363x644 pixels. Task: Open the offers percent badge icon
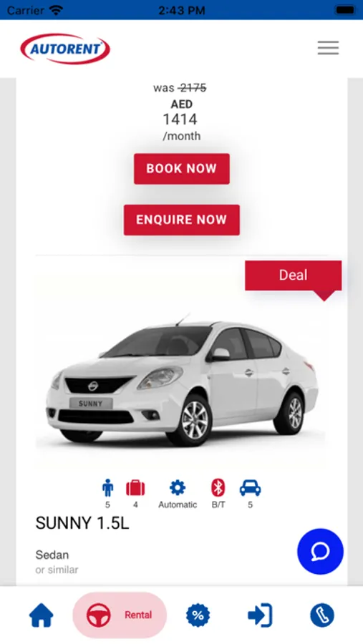click(x=198, y=615)
